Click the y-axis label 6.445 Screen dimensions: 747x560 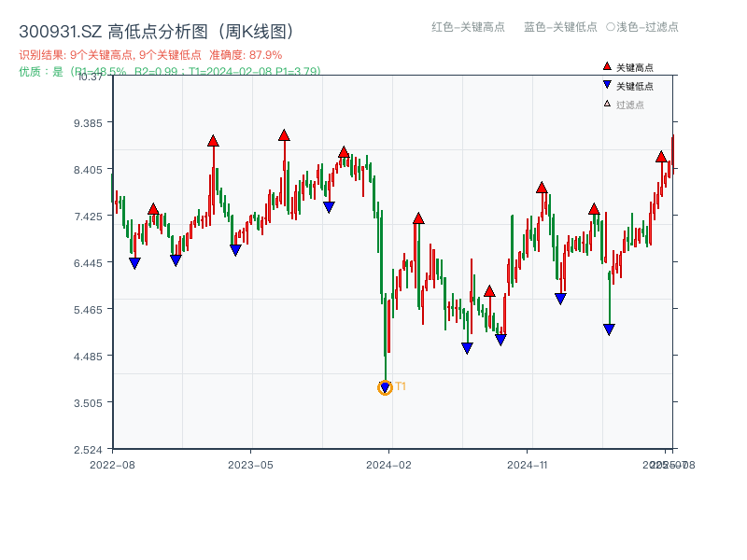pos(88,263)
